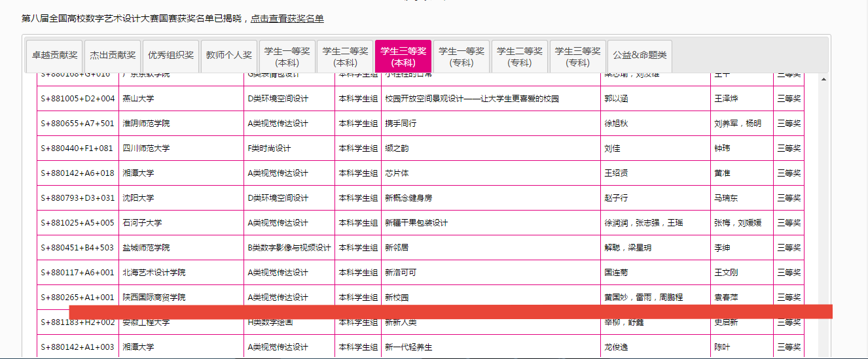Click the entry ID S+880142+A1+003
This screenshot has height=359, width=868.
click(x=78, y=347)
